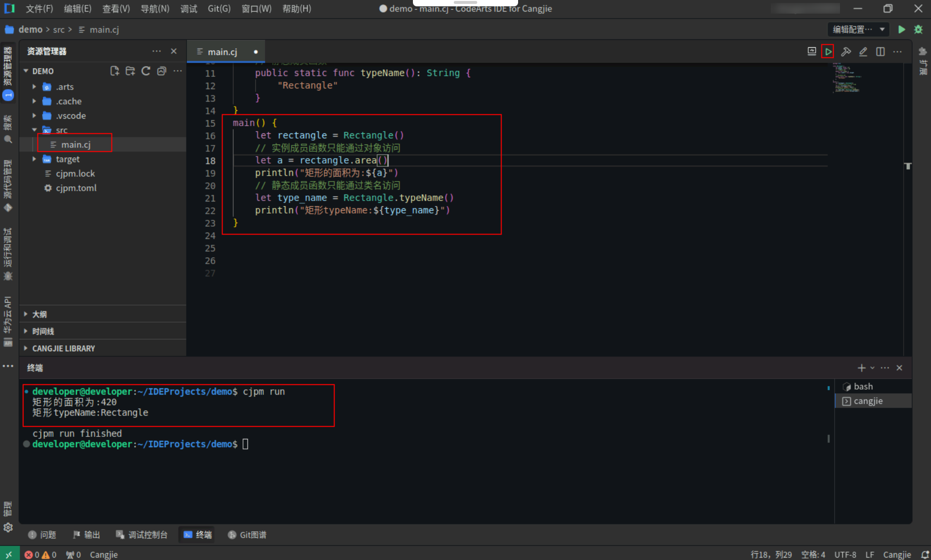Open the 文件(F) menu

tap(39, 9)
